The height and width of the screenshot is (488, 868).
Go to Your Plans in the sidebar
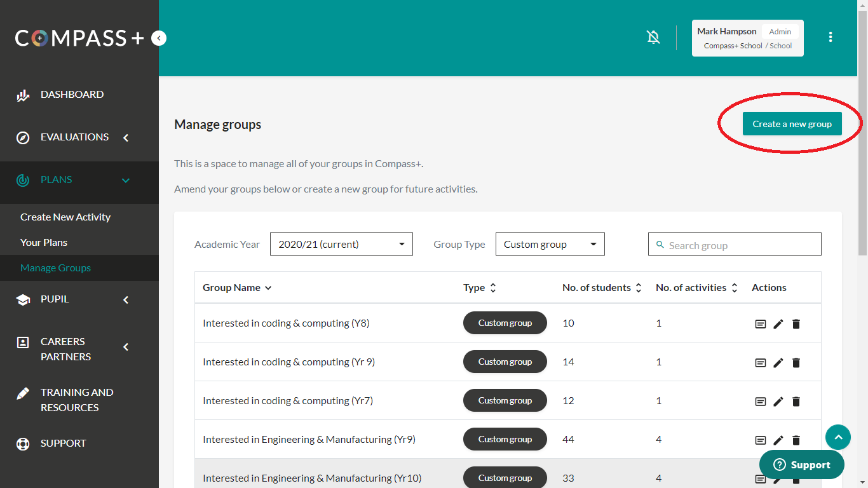pyautogui.click(x=44, y=243)
